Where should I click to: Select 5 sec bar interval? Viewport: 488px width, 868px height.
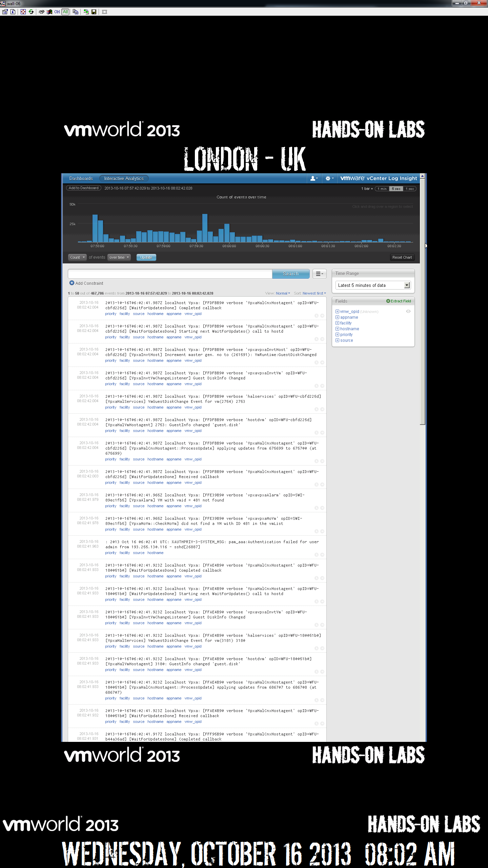pyautogui.click(x=396, y=189)
